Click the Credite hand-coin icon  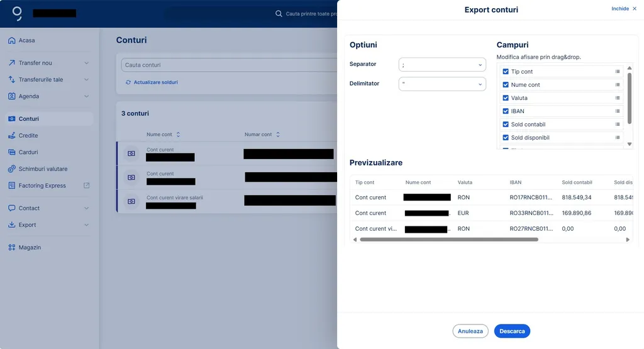click(x=12, y=135)
